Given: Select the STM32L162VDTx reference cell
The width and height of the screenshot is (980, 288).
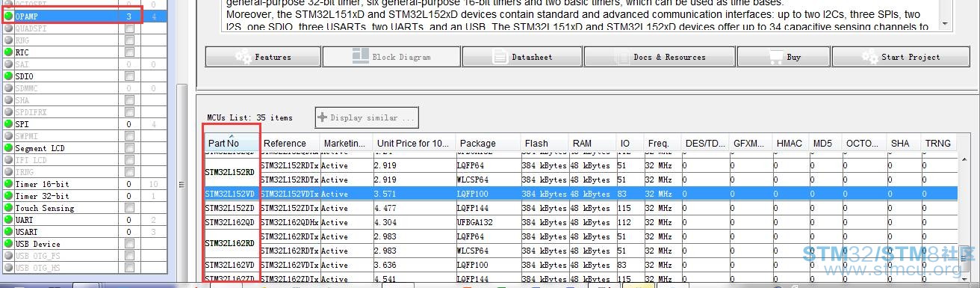Looking at the screenshot, I should click(290, 265).
